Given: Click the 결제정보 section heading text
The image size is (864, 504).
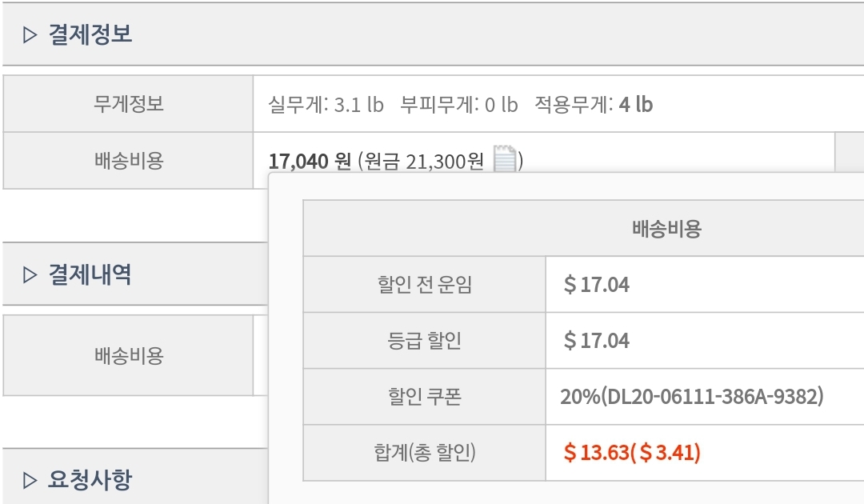Looking at the screenshot, I should [90, 35].
